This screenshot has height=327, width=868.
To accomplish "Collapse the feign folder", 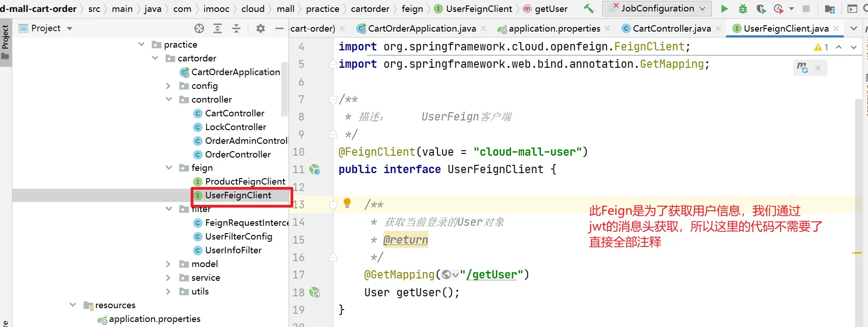I will coord(169,168).
